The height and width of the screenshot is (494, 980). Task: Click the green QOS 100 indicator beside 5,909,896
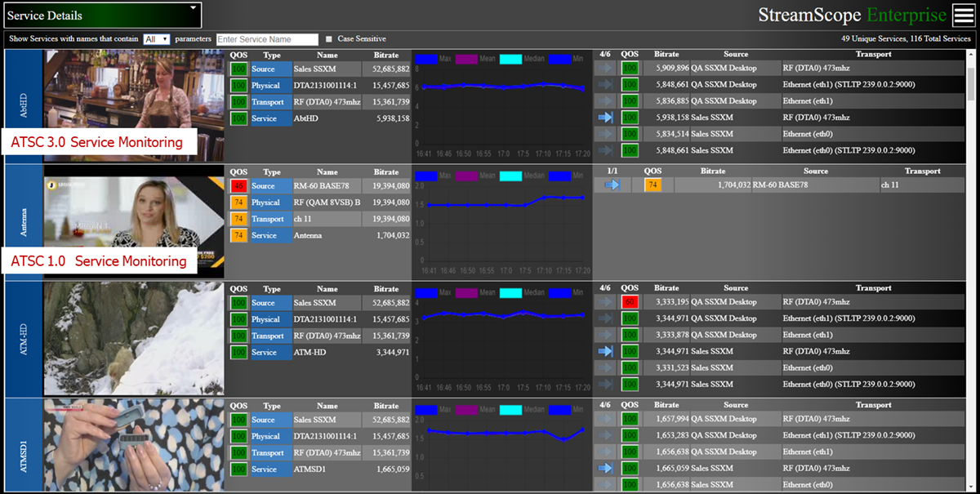tap(630, 69)
